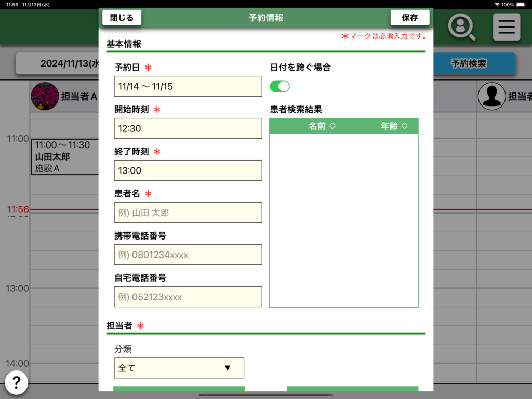Open the 予約日 date range picker

pyautogui.click(x=188, y=86)
